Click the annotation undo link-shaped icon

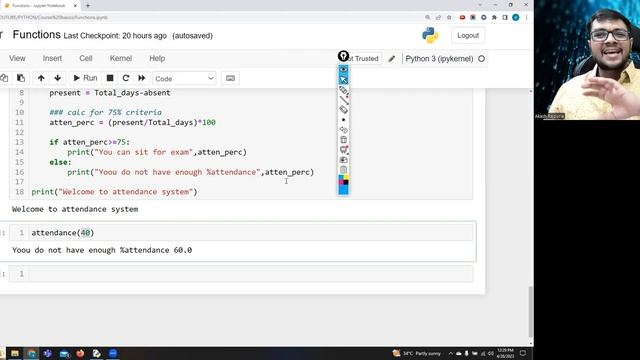coord(344,130)
